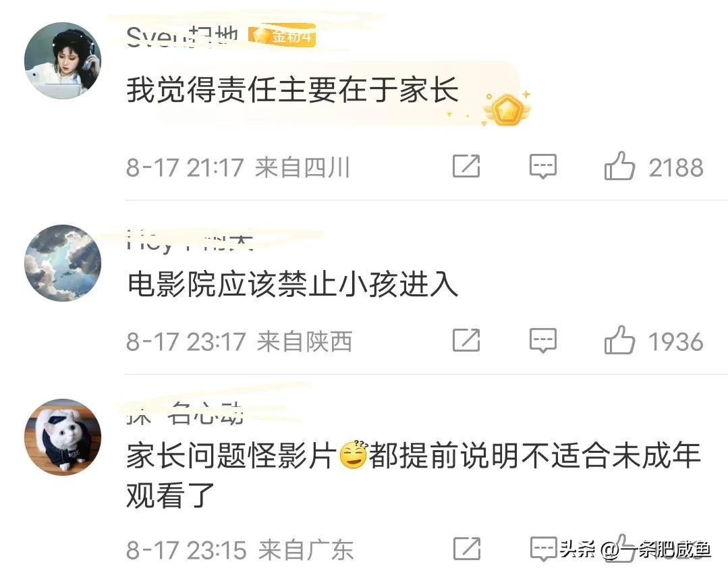728x575 pixels.
Task: Open the reply bubble on the 广东 comment
Action: (542, 549)
